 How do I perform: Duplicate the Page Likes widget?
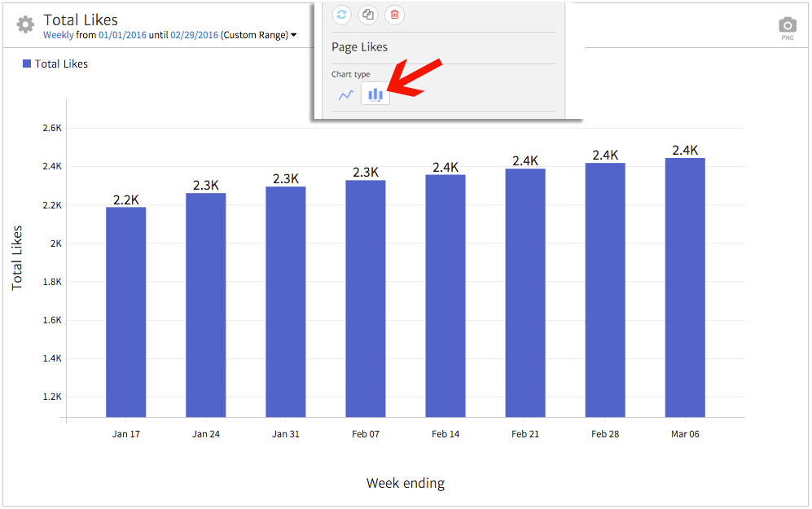pyautogui.click(x=367, y=15)
